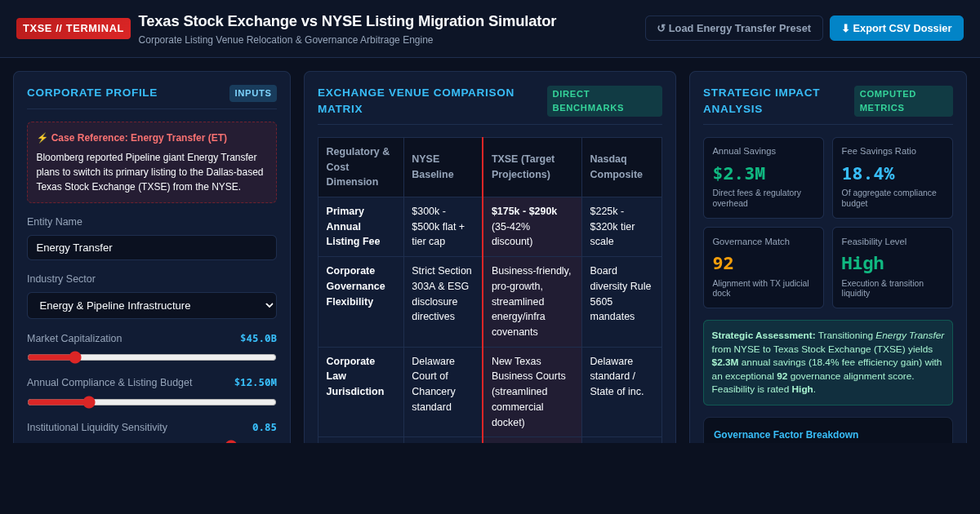Click the Strategic Assessment summary text
The image size is (980, 514).
(x=828, y=362)
